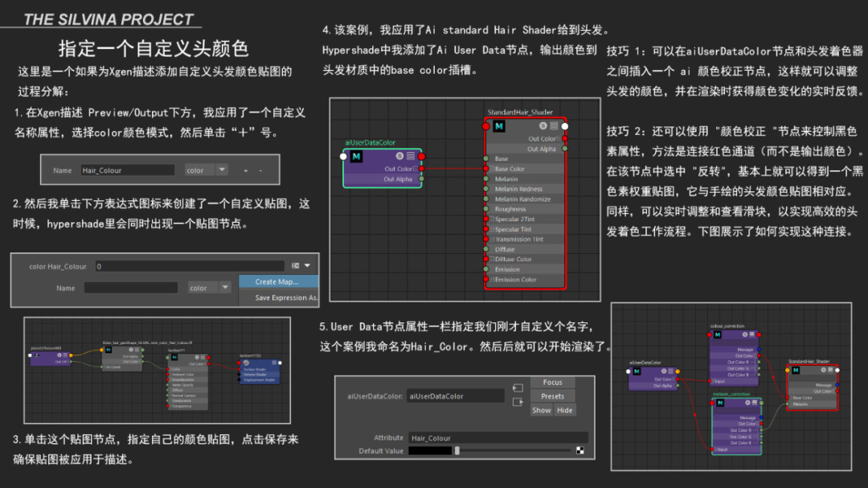Viewport: 868px width, 488px height.
Task: Click the white output port on the StandardHair_Shader header
Action: [565, 126]
